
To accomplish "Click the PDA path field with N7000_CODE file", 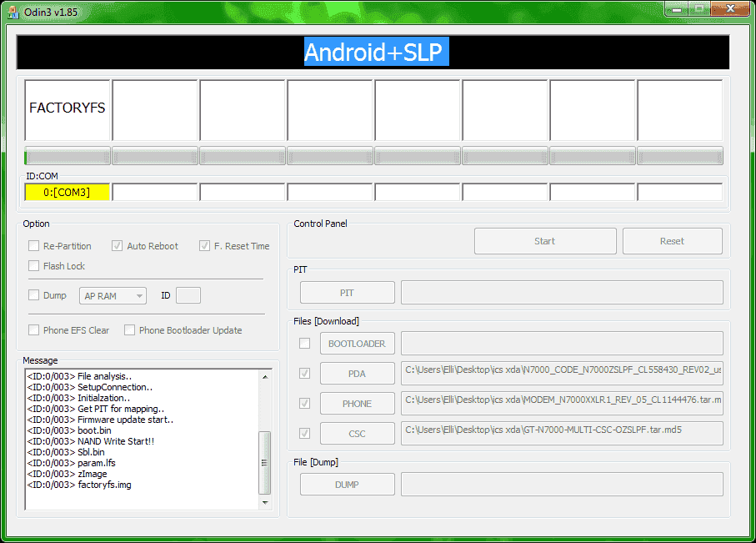I will (562, 373).
